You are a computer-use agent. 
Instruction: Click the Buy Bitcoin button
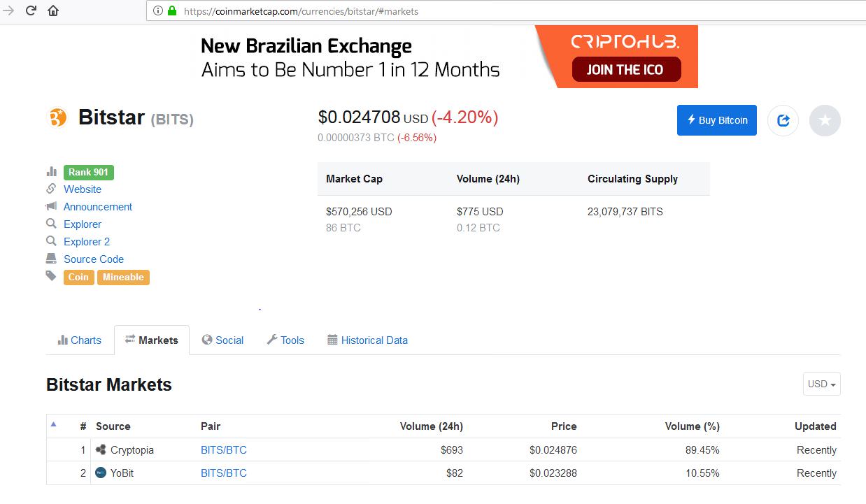click(x=717, y=120)
